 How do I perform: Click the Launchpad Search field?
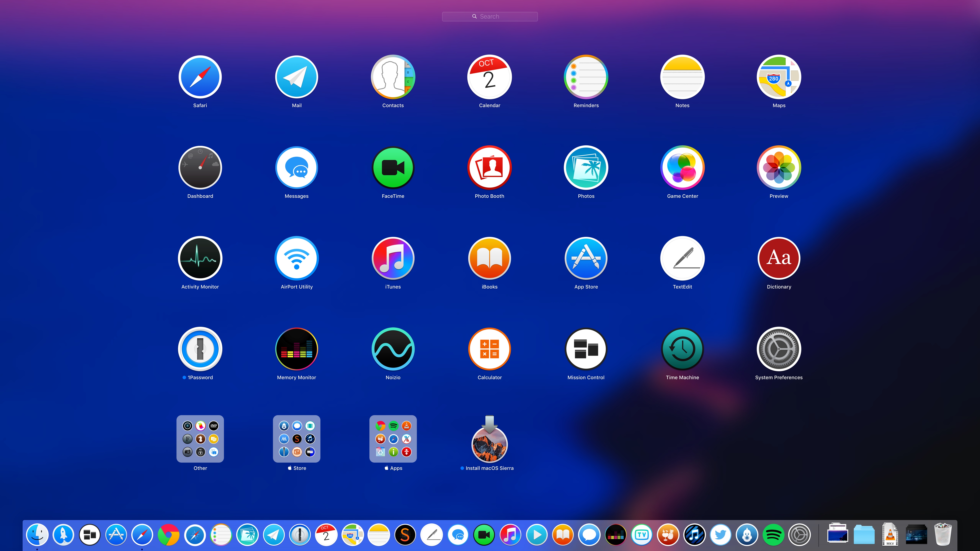(490, 16)
